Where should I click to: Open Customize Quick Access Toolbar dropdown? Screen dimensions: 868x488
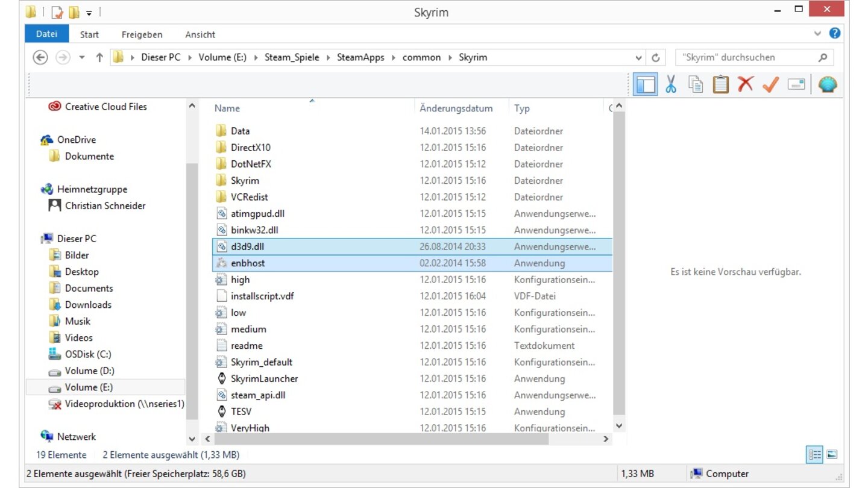pyautogui.click(x=89, y=13)
